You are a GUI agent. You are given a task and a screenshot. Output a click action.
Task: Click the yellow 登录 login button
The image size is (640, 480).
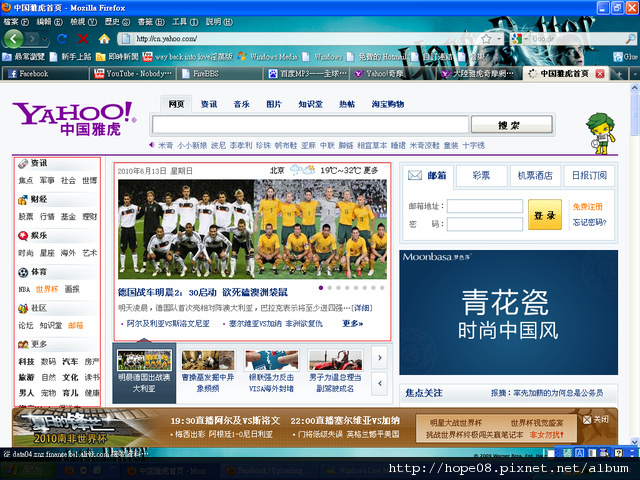[x=544, y=215]
